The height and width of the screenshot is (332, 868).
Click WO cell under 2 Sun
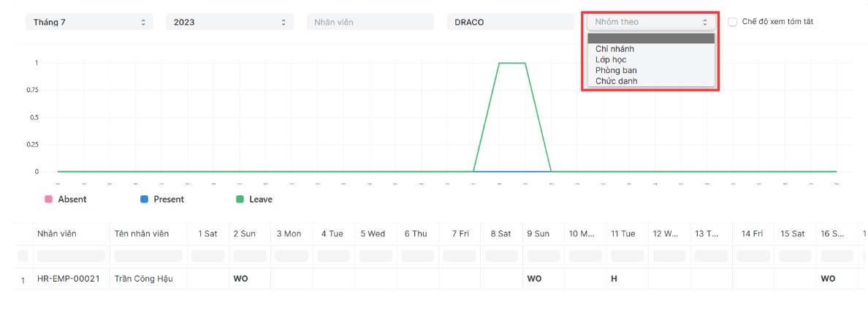tap(250, 279)
